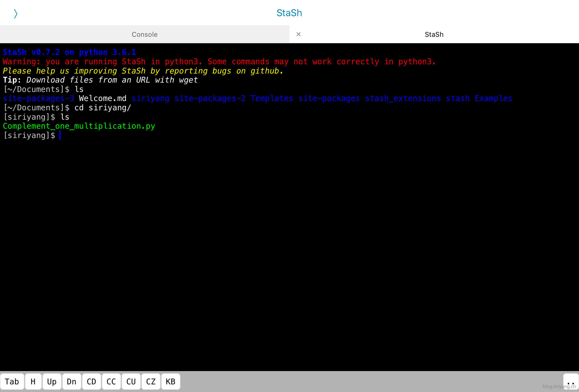
Task: Click Complement_one_multiplication.py in terminal output
Action: (x=79, y=126)
